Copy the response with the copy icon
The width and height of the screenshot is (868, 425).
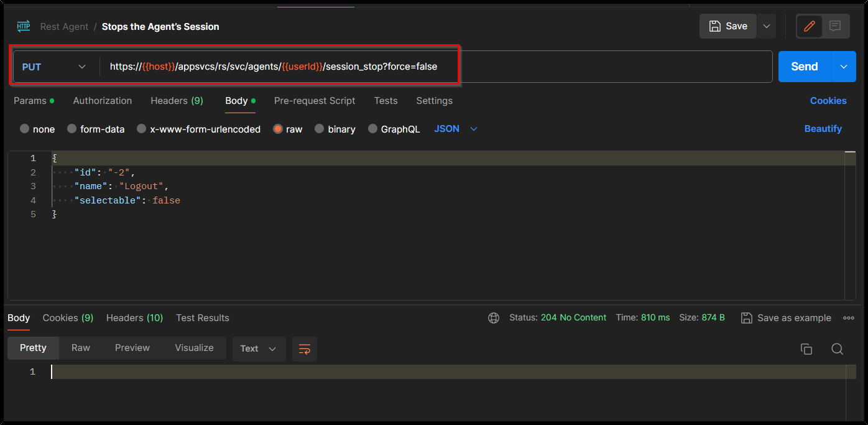(x=806, y=349)
